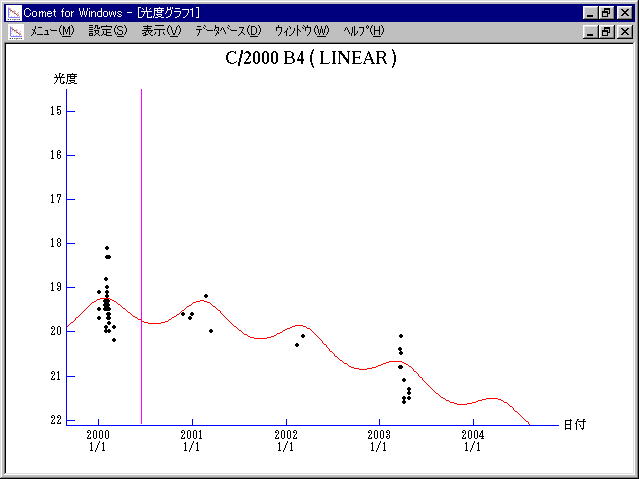Click the magnitude 19 axis label
The height and width of the screenshot is (479, 639).
pos(56,287)
